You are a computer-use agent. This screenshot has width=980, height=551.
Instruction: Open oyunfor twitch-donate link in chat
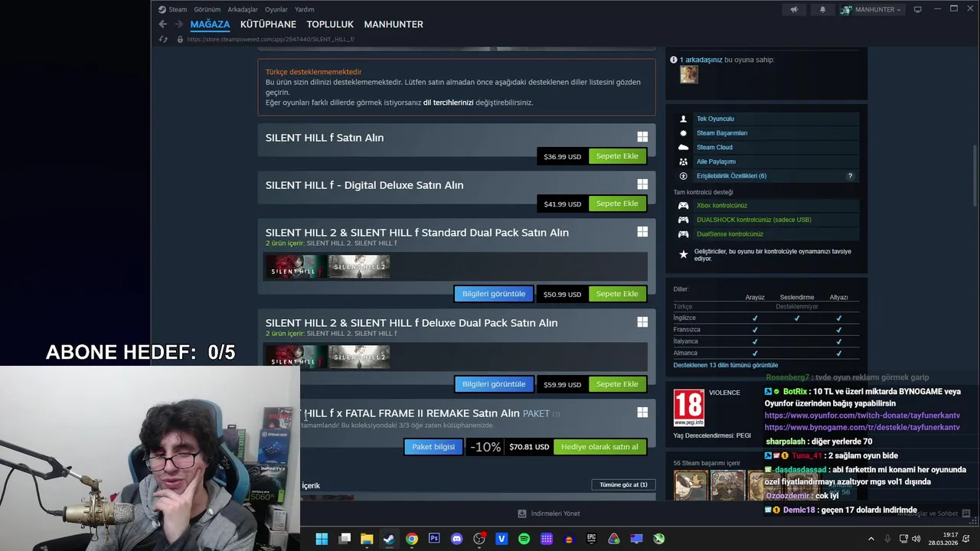pos(862,416)
